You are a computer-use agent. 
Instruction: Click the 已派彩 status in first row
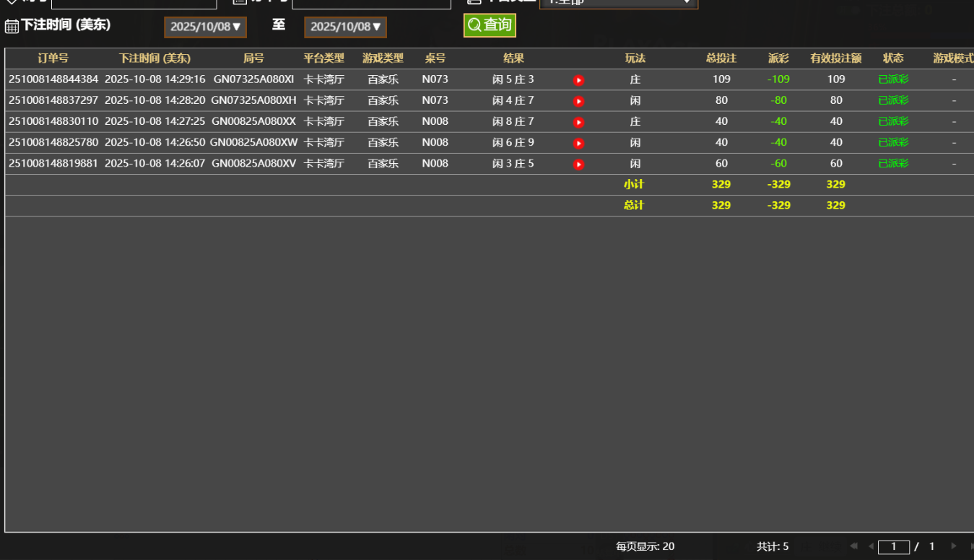[893, 79]
